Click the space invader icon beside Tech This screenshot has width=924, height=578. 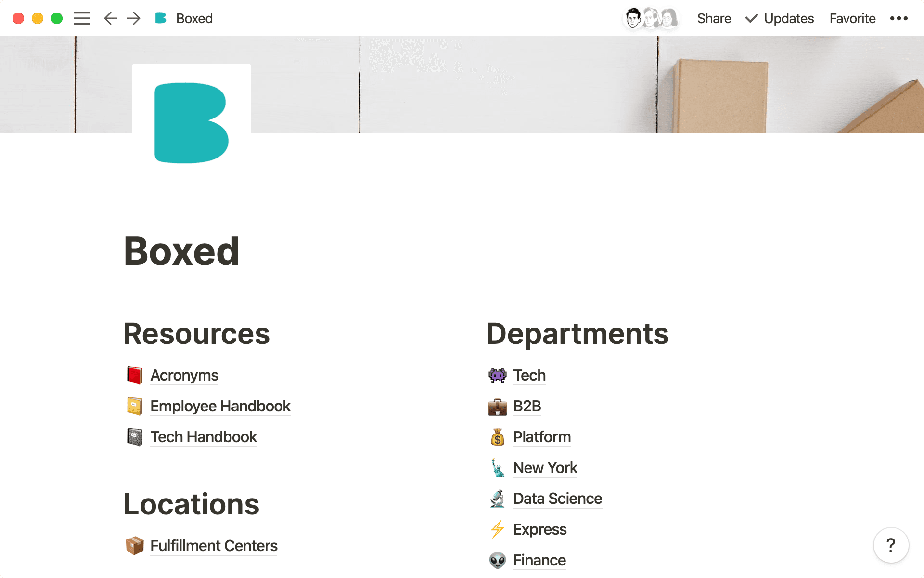coord(498,375)
